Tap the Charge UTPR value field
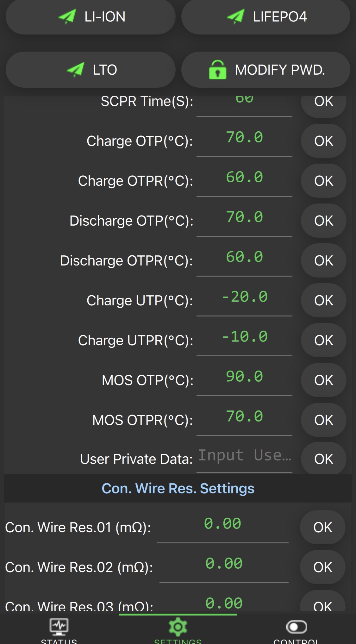This screenshot has height=644, width=356. 244,337
